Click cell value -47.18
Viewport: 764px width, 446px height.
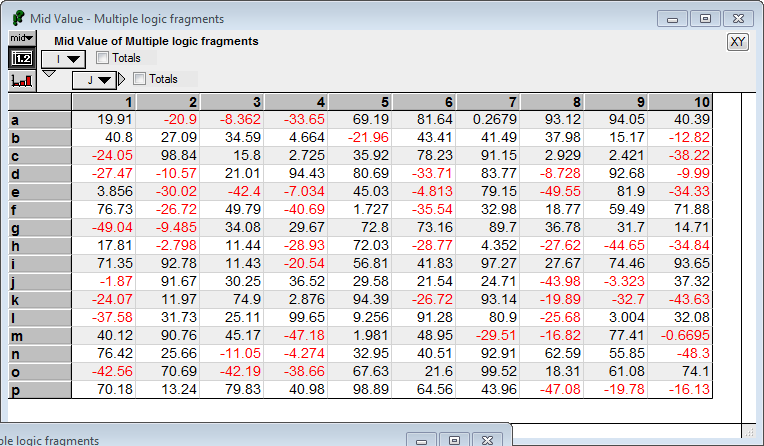click(x=304, y=335)
